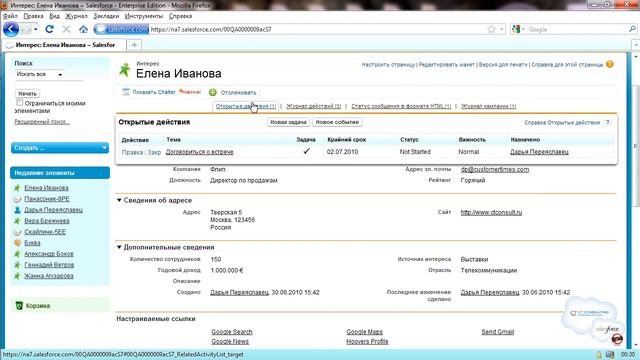Open the Создать... dropdown menu
Viewport: 640px width, 360px height.
(x=60, y=148)
